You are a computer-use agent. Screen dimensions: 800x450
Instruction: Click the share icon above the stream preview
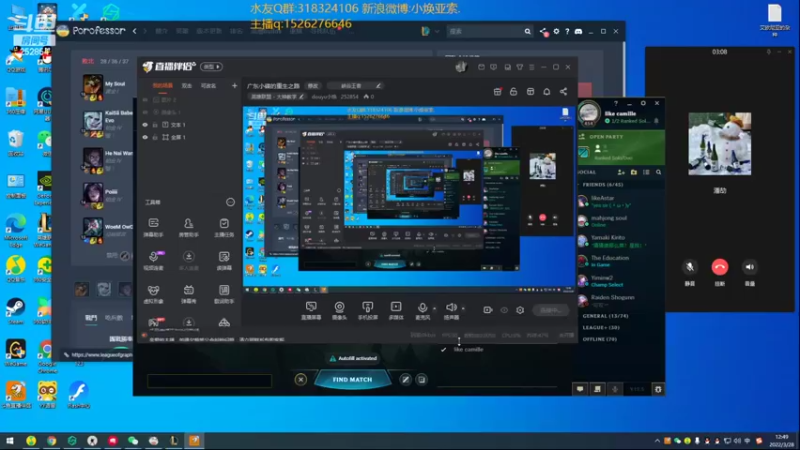(x=563, y=91)
